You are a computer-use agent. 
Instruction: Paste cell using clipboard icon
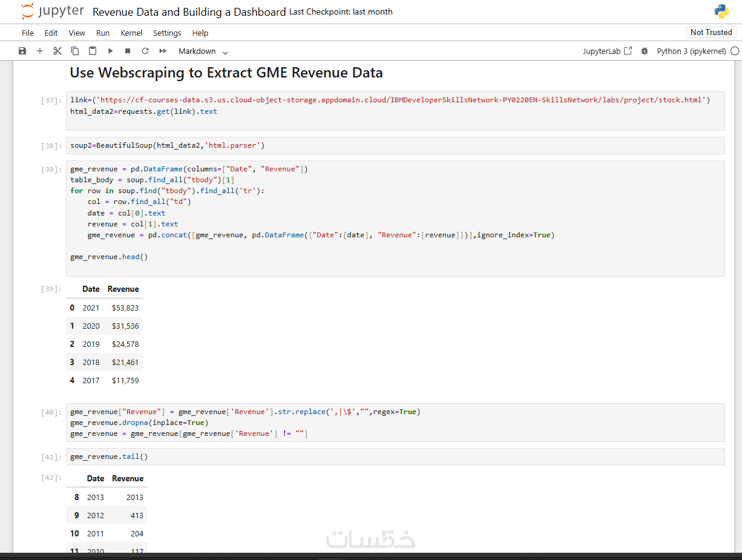93,51
